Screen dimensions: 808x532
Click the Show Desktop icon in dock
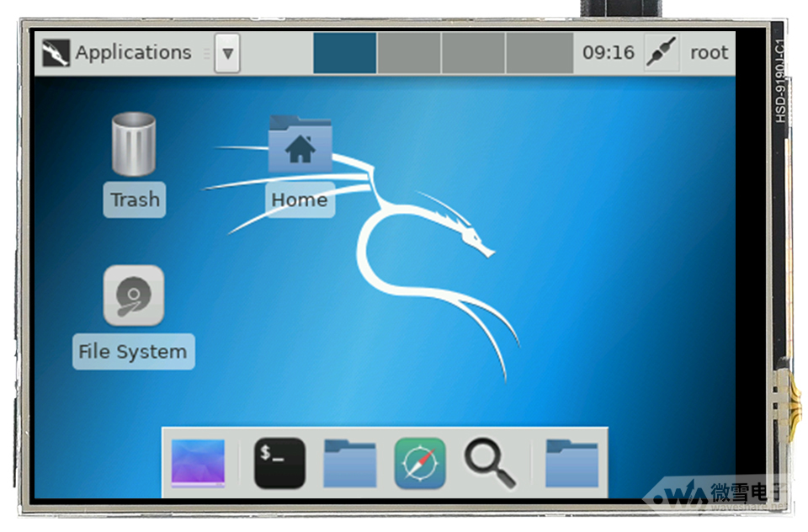pos(198,463)
